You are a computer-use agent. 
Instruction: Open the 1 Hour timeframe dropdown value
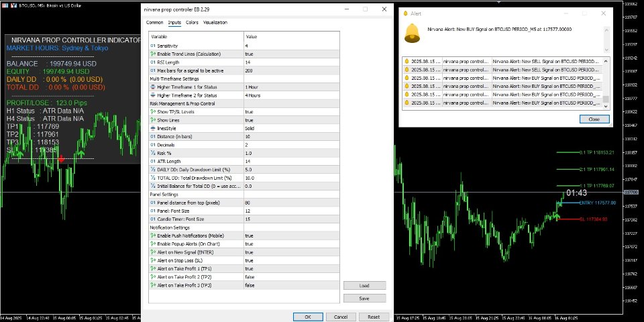[x=292, y=87]
